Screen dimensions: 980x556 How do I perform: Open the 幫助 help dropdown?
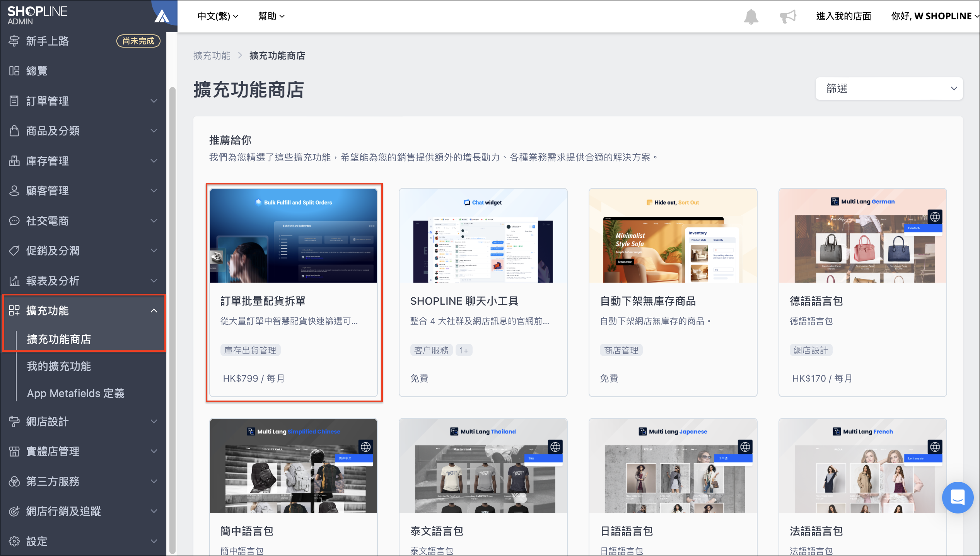coord(271,16)
